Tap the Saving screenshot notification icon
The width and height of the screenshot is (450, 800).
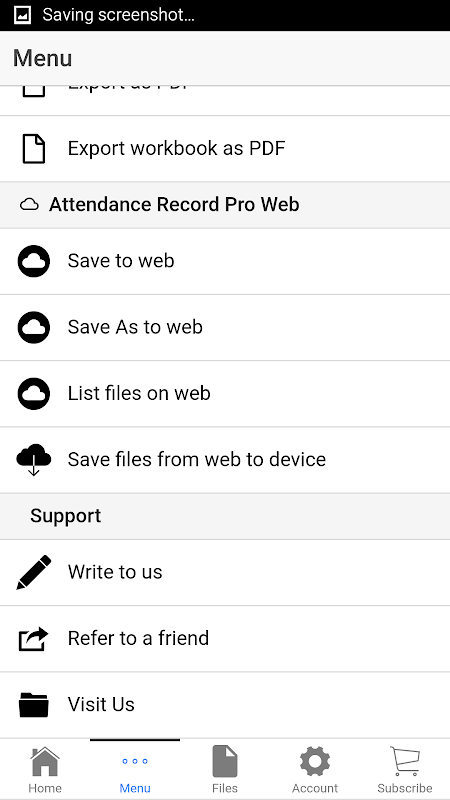[23, 15]
